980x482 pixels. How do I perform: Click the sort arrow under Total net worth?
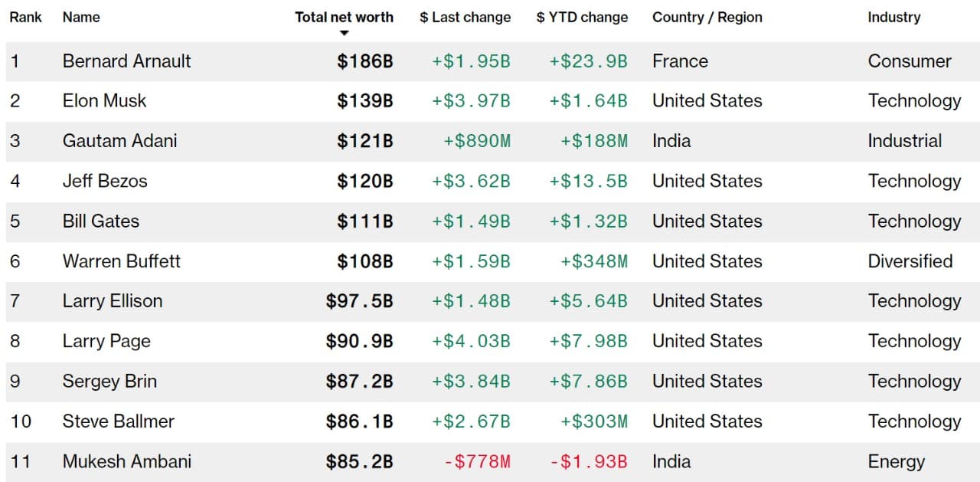pyautogui.click(x=345, y=33)
